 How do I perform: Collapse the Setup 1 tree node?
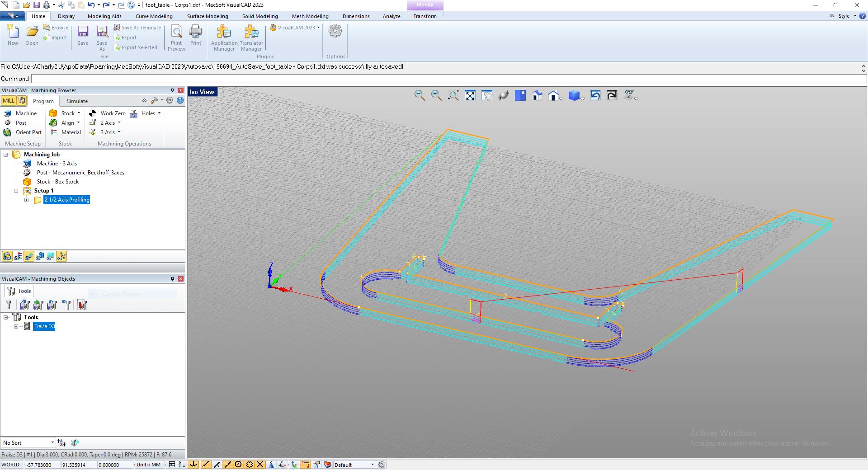pos(16,191)
